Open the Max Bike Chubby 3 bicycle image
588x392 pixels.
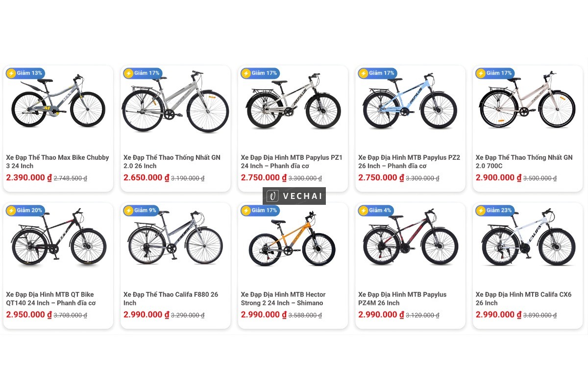point(58,103)
